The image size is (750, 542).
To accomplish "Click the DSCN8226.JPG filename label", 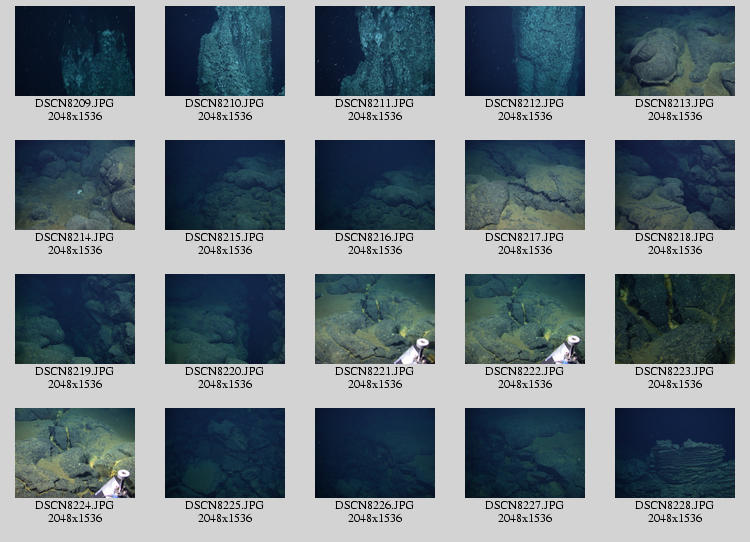I will 375,506.
